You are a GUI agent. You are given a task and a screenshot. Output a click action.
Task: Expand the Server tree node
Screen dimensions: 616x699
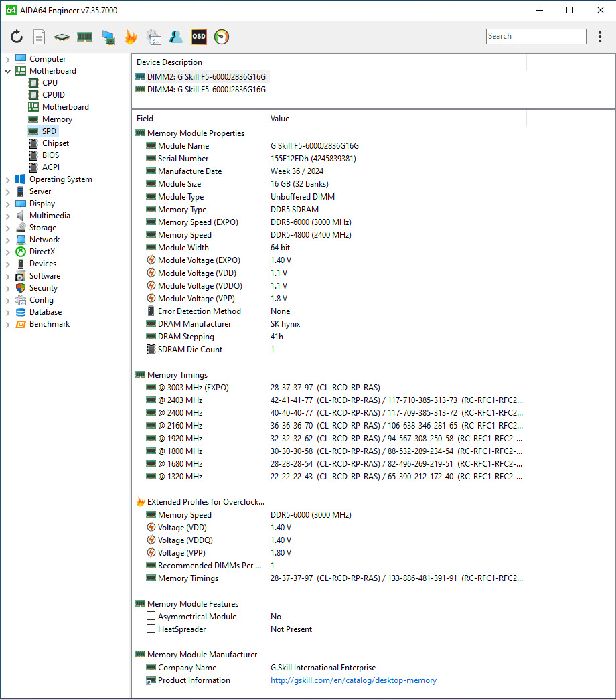point(7,191)
